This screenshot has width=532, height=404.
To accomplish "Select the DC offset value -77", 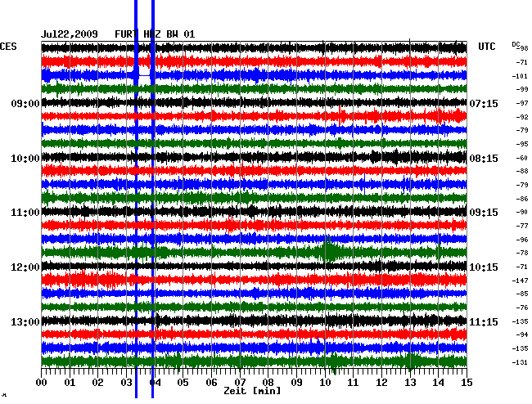I will [x=522, y=226].
